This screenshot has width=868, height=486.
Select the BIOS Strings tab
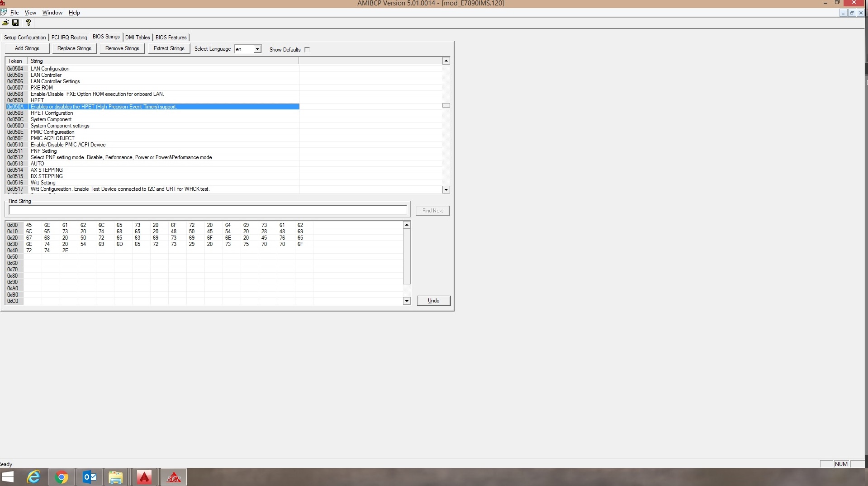click(106, 37)
